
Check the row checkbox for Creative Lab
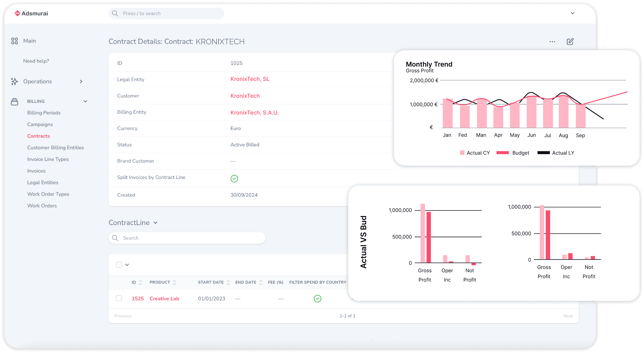point(119,298)
